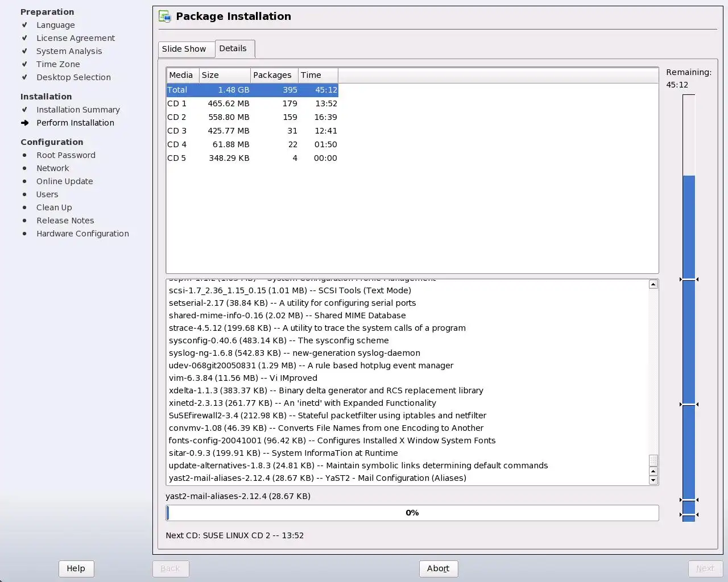The image size is (728, 582).
Task: Click the Media column header
Action: click(183, 75)
